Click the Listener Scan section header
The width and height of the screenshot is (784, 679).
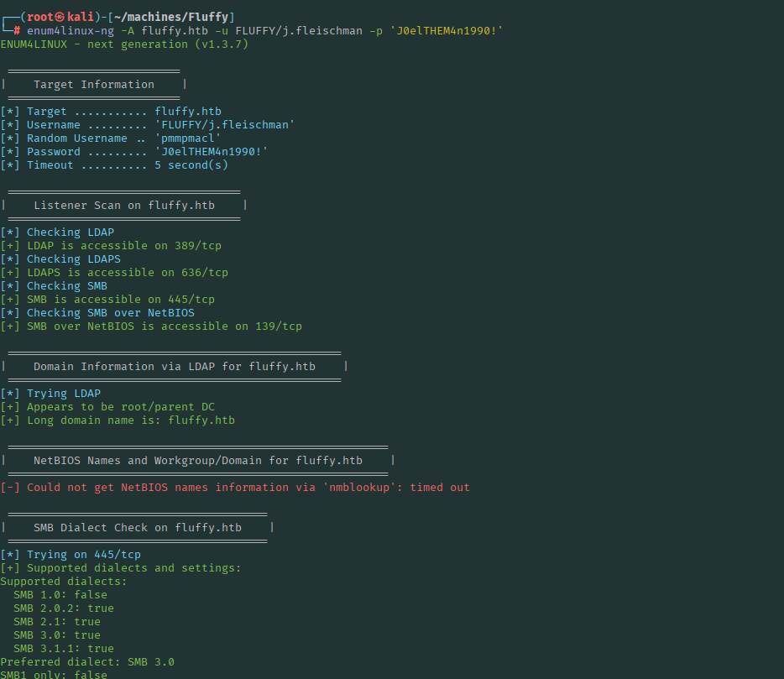[124, 206]
